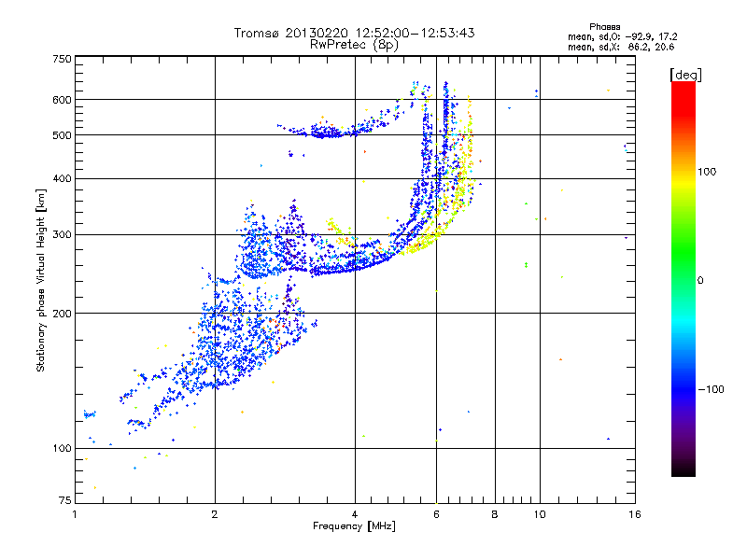
Task: Click the "Stationary phase Virtual Height [km]" axis title
Action: tap(40, 281)
